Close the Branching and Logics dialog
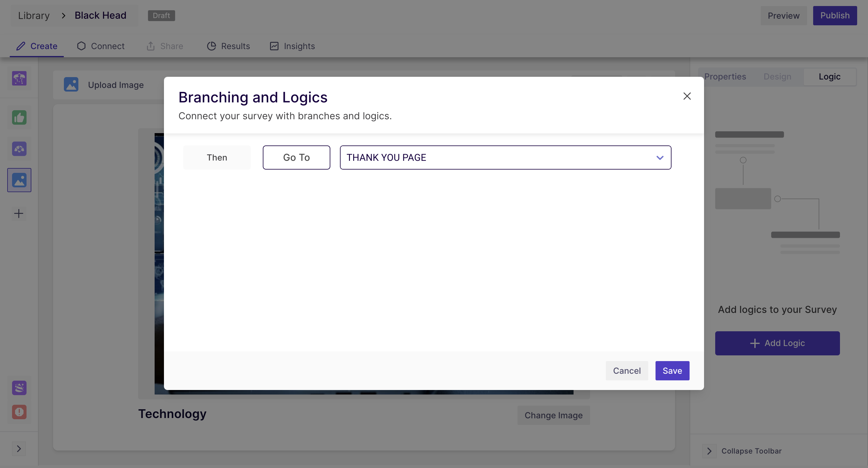Image resolution: width=868 pixels, height=468 pixels. tap(687, 96)
